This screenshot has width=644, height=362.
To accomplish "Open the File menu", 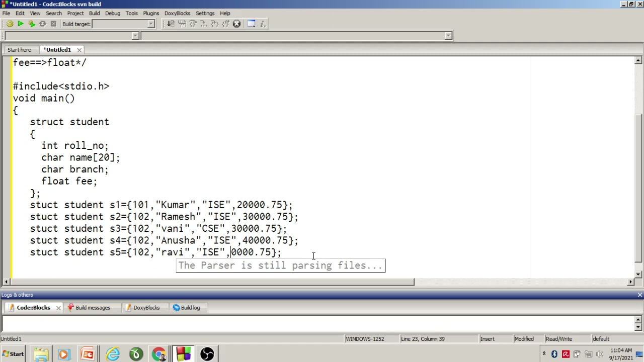I will [6, 13].
